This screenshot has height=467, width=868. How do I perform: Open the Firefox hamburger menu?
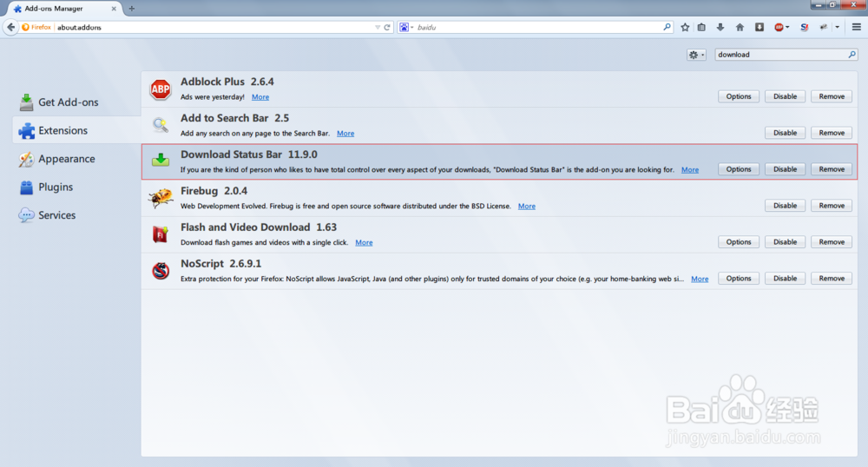click(856, 27)
